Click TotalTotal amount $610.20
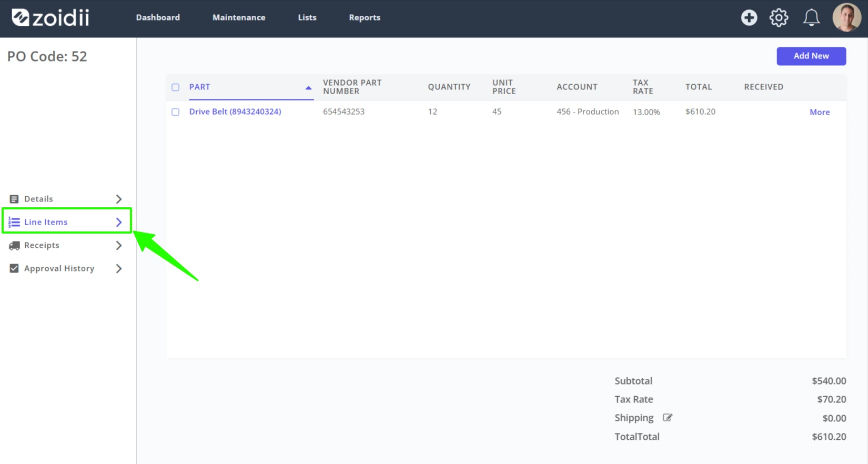 [829, 437]
